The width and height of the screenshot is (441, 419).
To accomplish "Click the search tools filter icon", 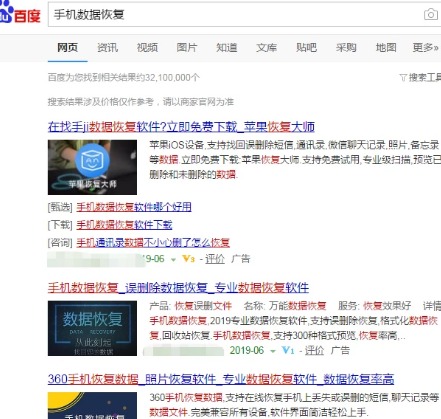I will pyautogui.click(x=403, y=78).
